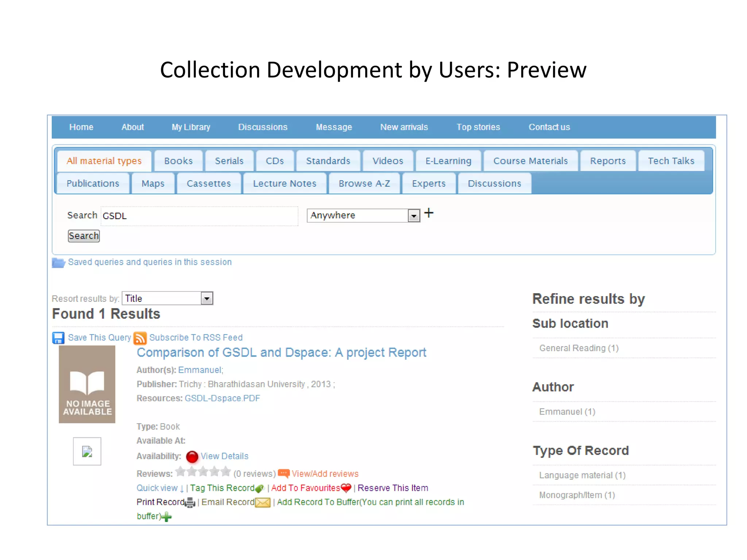This screenshot has height=560, width=747.
Task: Click Save This Query link
Action: (100, 338)
